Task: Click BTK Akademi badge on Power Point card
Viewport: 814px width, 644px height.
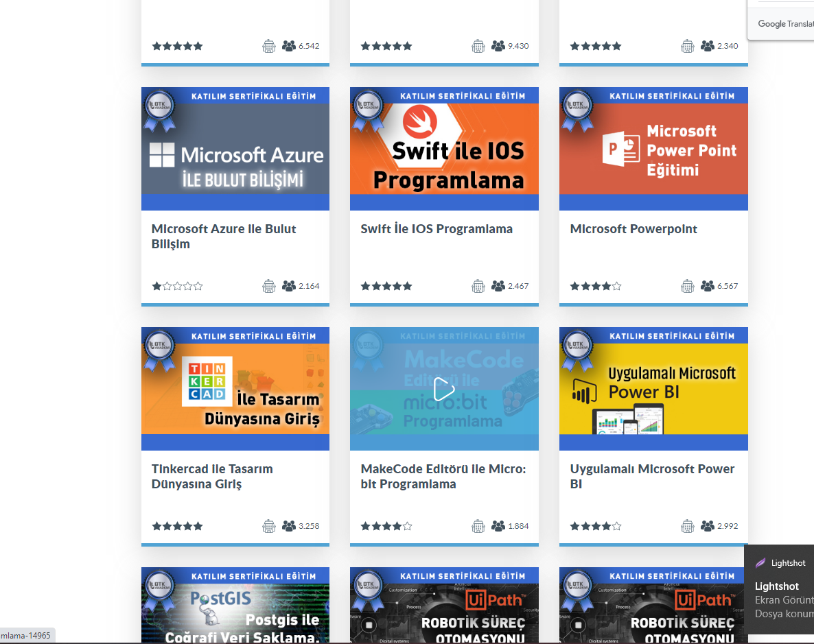Action: tap(578, 110)
